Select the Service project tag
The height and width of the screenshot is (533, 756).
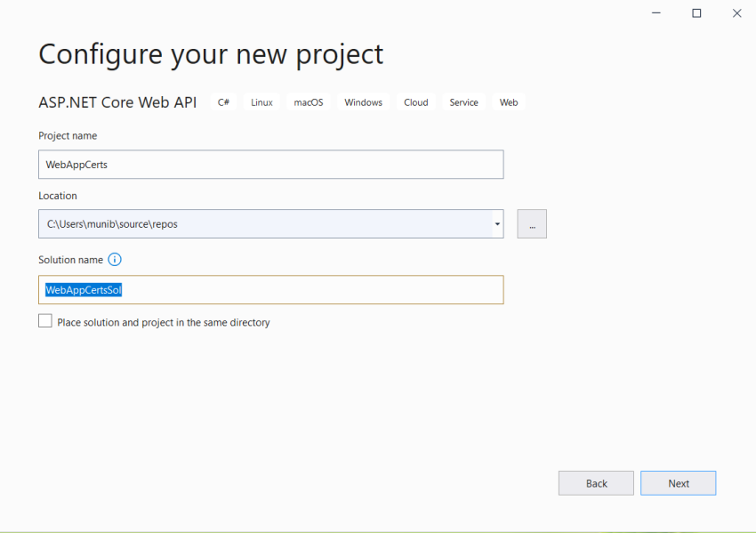click(463, 101)
